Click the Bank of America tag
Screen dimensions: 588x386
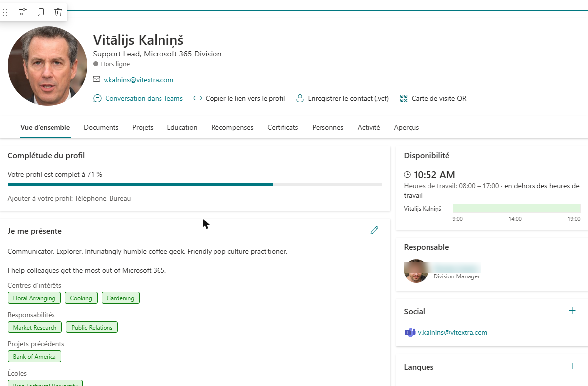(35, 356)
